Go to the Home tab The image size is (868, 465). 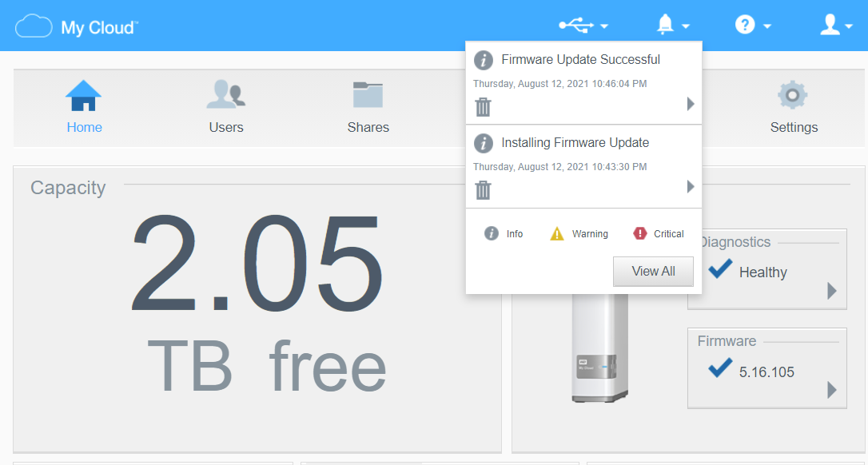coord(84,107)
